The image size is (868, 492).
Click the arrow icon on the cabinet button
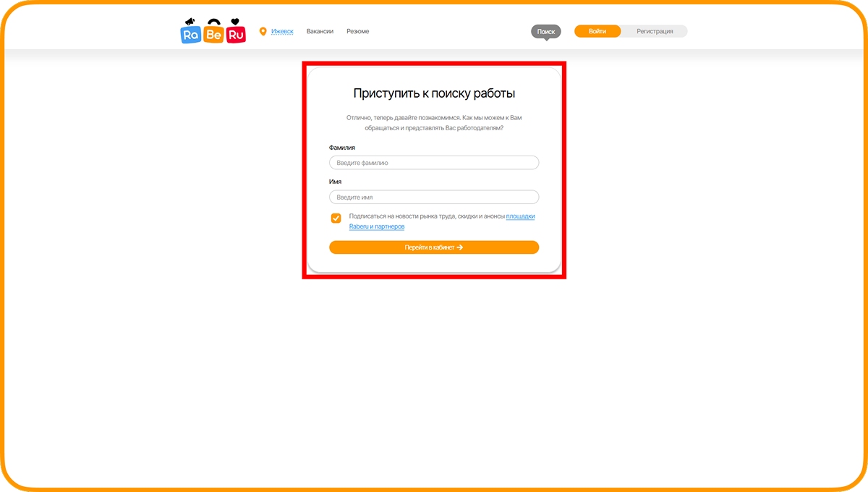coord(460,247)
